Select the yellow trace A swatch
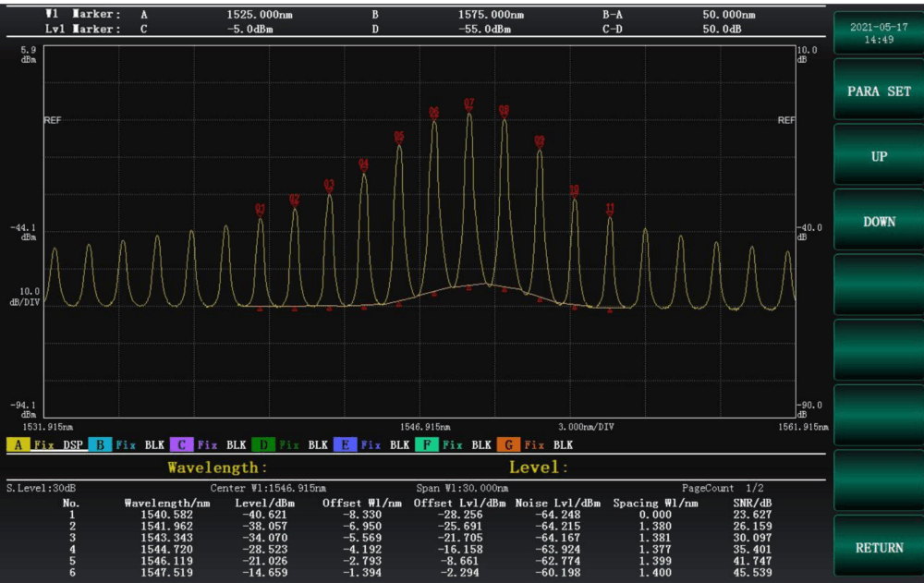The height and width of the screenshot is (583, 924). click(18, 444)
